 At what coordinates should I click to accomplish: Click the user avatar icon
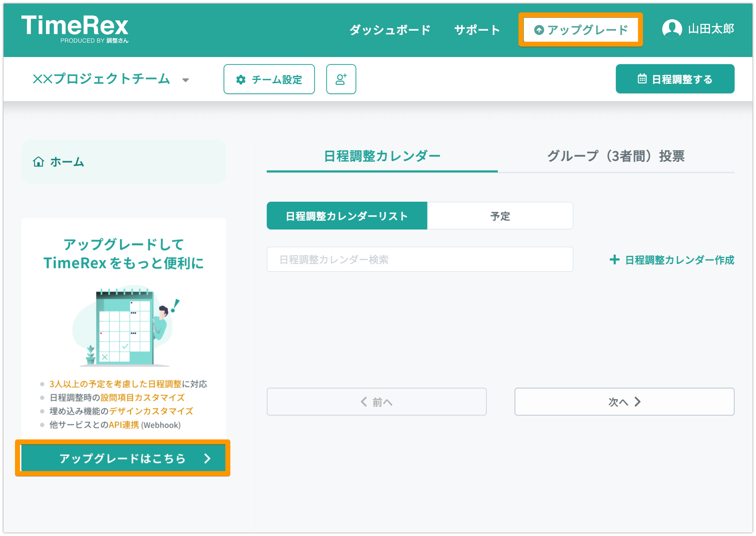(x=672, y=29)
